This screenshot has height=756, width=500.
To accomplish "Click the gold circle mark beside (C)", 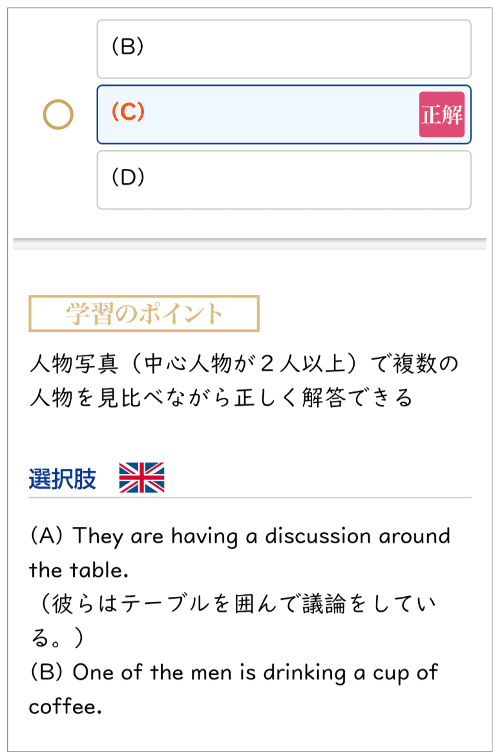I will (58, 115).
